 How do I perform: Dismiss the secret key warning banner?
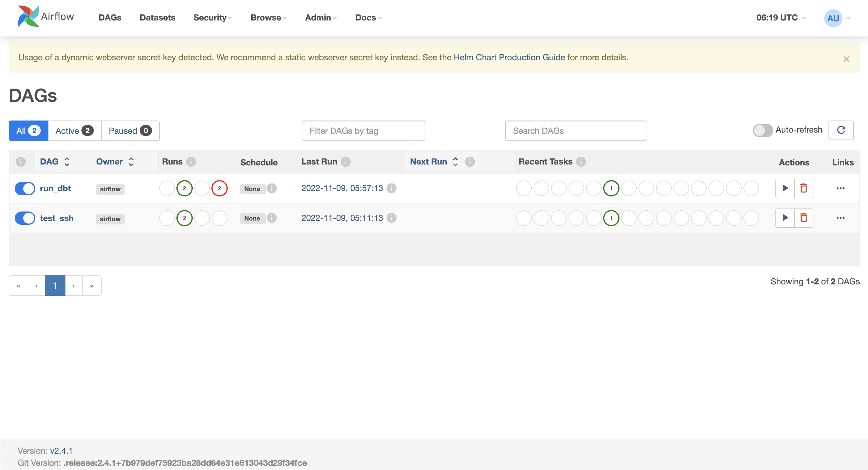(x=846, y=59)
